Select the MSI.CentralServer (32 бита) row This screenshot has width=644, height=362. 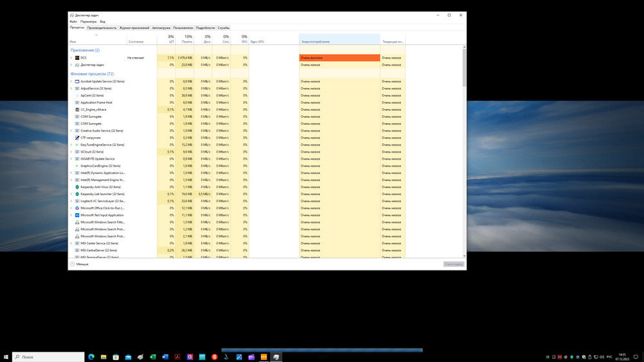point(238,250)
